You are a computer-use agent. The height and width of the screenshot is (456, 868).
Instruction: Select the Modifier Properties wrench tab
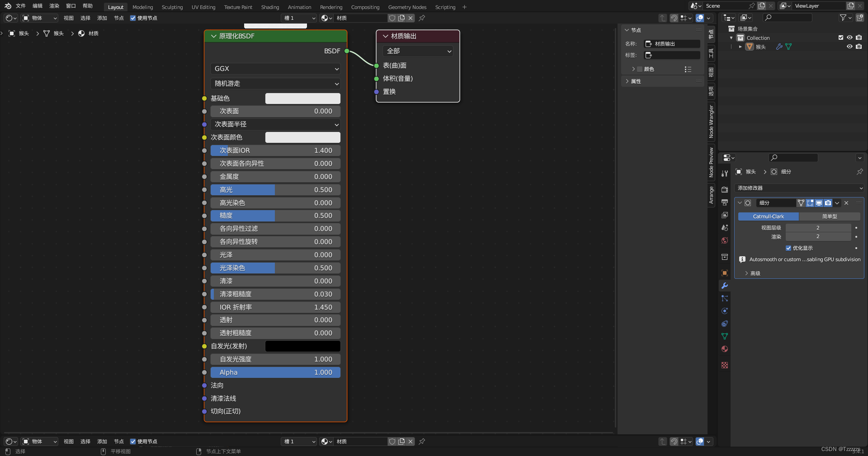tap(724, 286)
